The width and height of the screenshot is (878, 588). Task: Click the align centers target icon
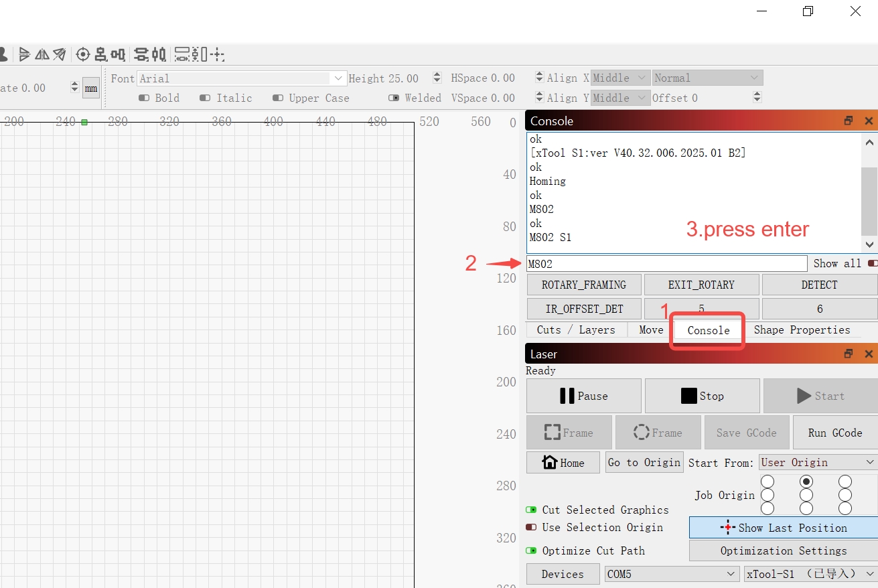click(83, 54)
